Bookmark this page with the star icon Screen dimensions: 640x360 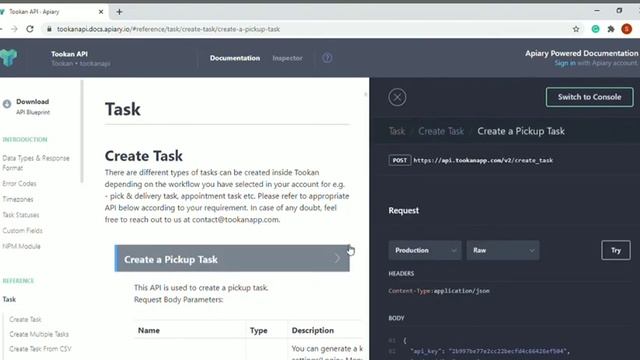pyautogui.click(x=576, y=29)
